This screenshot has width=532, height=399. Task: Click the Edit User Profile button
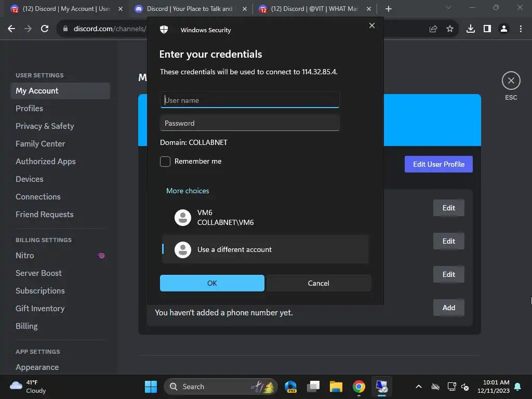point(438,164)
